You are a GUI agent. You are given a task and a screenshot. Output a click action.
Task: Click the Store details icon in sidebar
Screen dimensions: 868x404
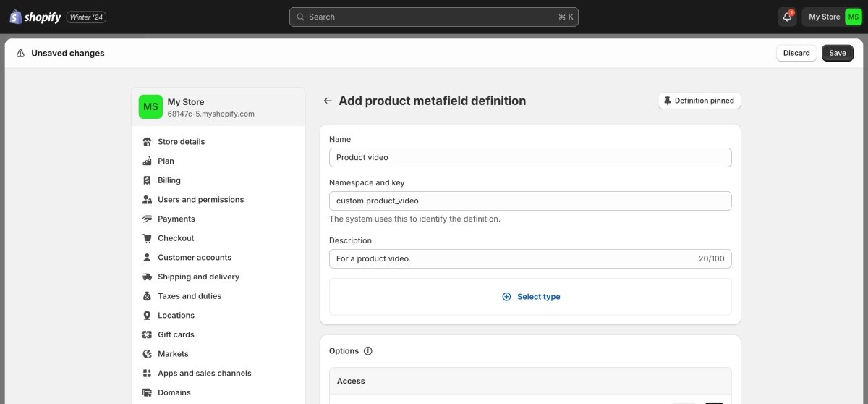pos(147,142)
